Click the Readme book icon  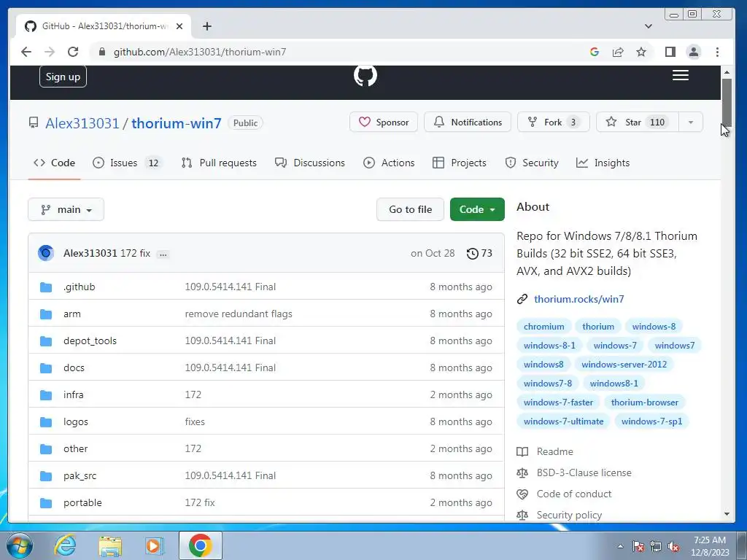(x=522, y=451)
